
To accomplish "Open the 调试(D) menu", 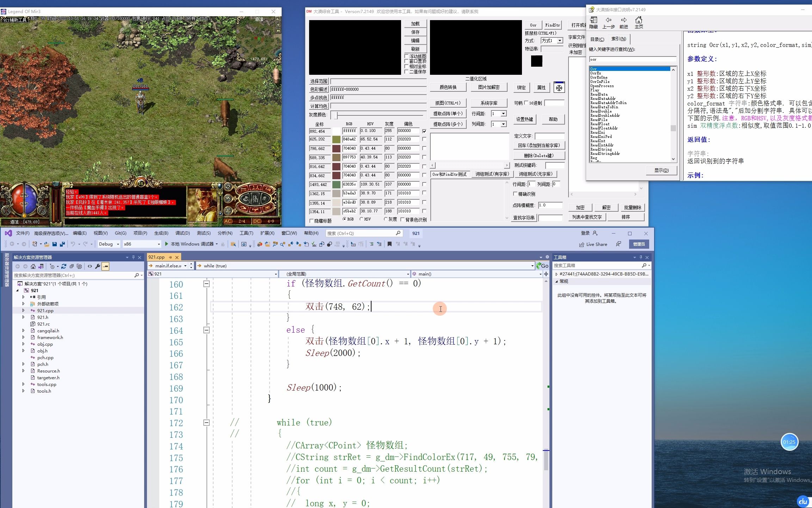I will (182, 233).
